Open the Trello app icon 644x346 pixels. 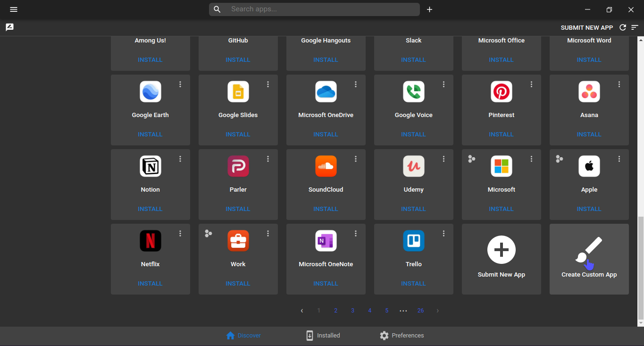(x=414, y=241)
